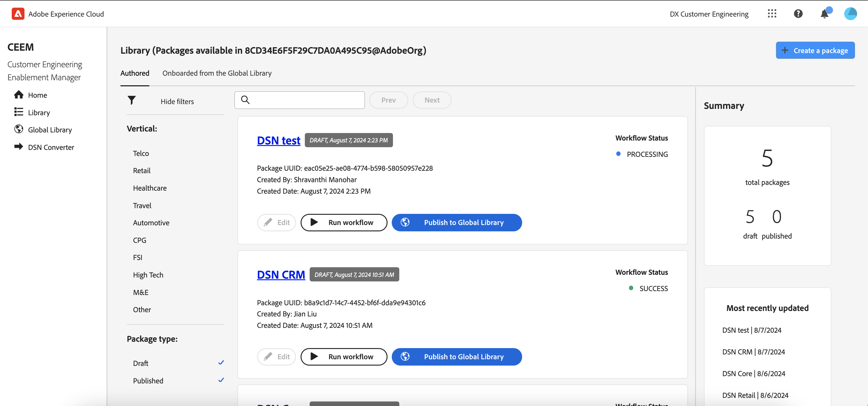Click DSN test | 8/7/2024 recent entry
868x406 pixels.
point(752,330)
